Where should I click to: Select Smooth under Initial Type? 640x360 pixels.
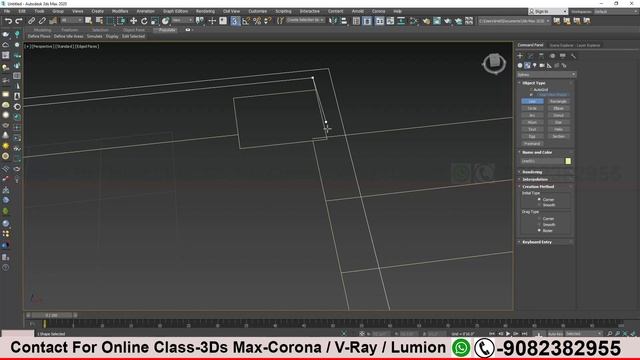[539, 205]
